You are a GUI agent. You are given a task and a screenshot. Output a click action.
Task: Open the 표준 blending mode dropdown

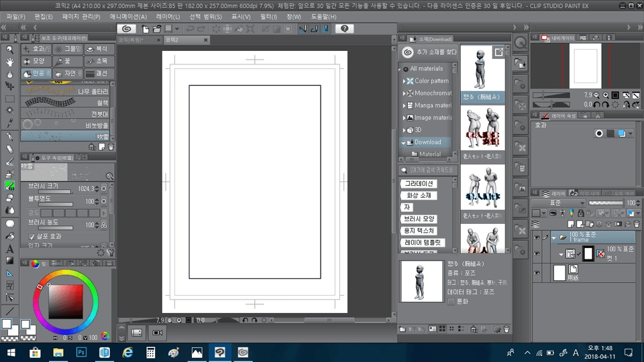point(557,202)
